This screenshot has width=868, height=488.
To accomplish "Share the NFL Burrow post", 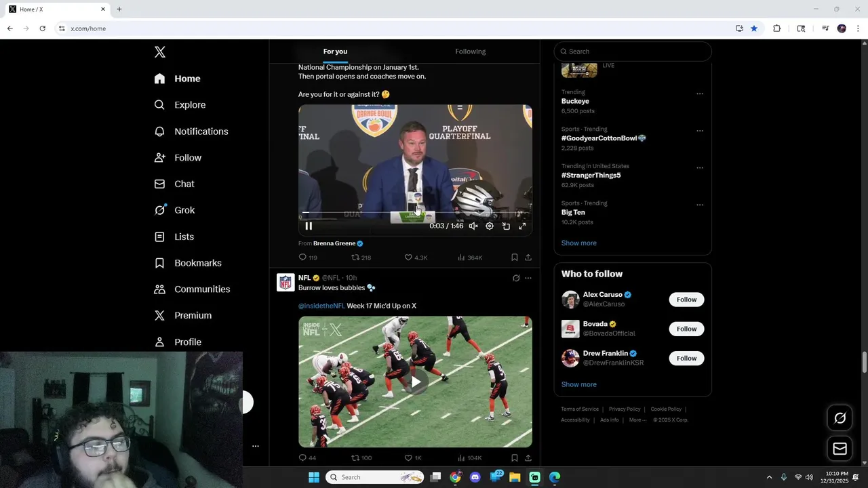I will point(528,458).
